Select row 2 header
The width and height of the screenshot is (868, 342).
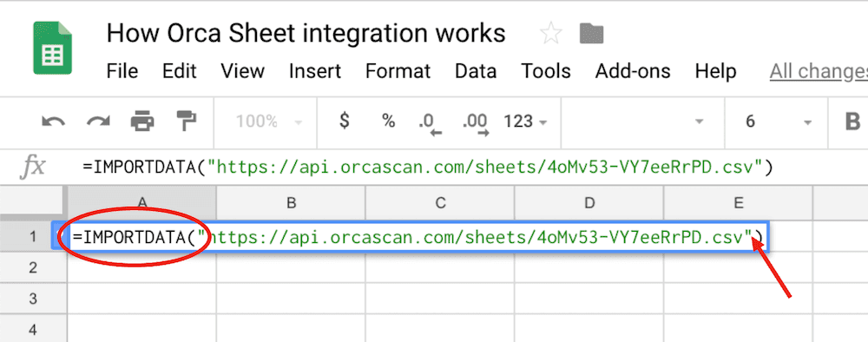click(33, 268)
